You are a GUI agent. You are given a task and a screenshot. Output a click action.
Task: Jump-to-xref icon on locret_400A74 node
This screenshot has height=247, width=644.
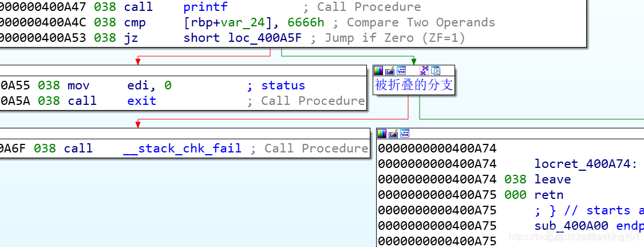(405, 134)
